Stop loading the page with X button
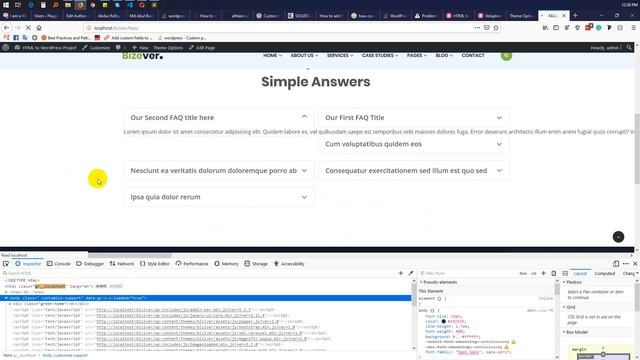640x360 pixels. point(28,28)
